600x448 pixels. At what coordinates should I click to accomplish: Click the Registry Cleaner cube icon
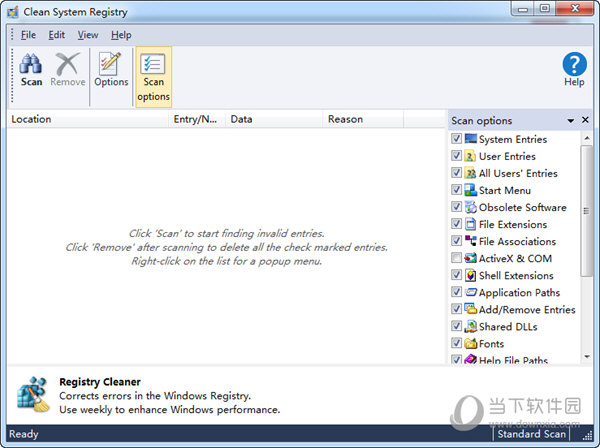(x=33, y=394)
